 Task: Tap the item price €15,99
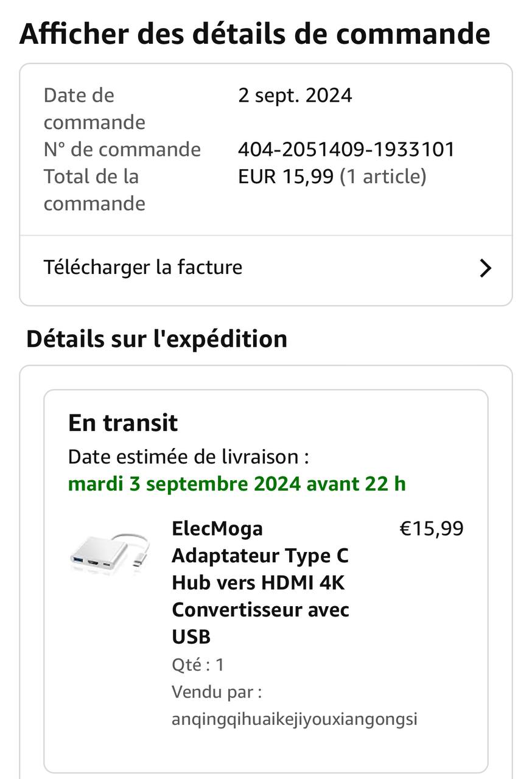pos(431,528)
